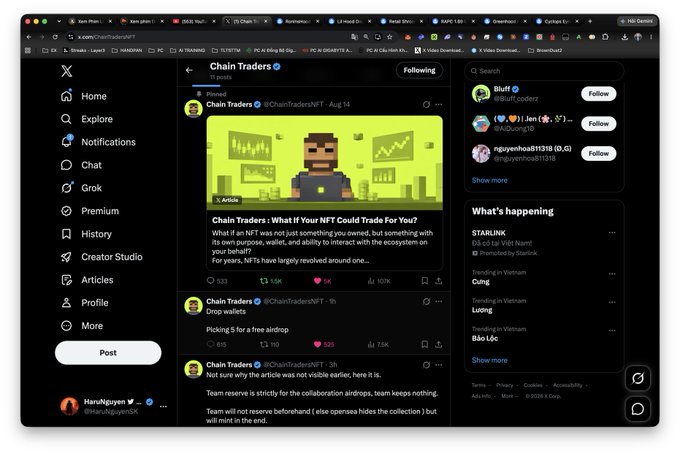This screenshot has height=454, width=680.
Task: Go to Profile from the sidebar
Action: [85, 303]
